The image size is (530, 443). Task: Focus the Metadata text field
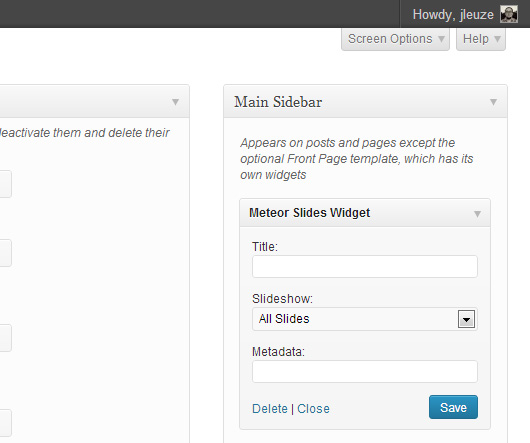(365, 371)
